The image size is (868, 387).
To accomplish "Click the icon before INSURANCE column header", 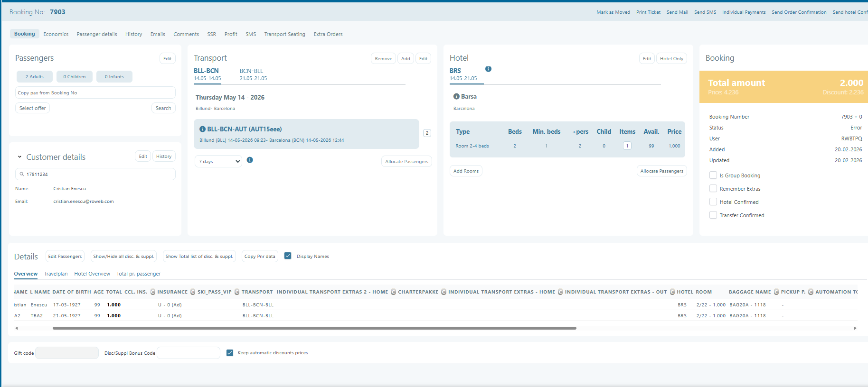I will (153, 292).
